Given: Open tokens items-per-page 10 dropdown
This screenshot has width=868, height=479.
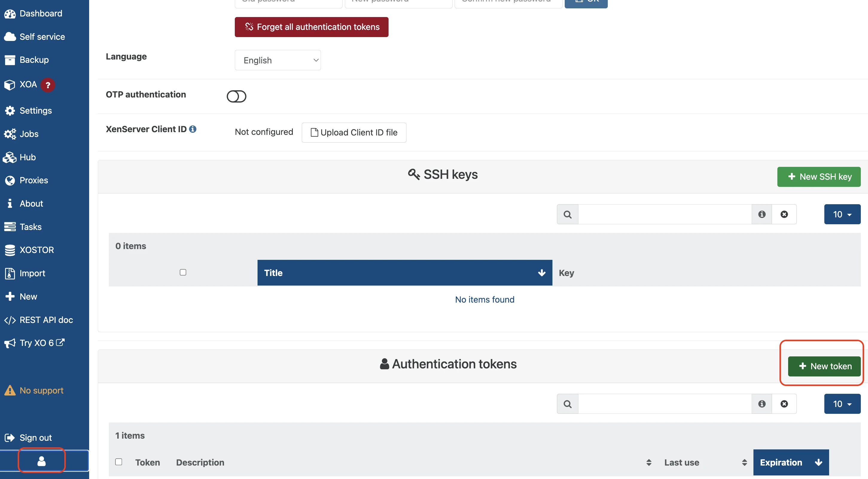Looking at the screenshot, I should [842, 404].
